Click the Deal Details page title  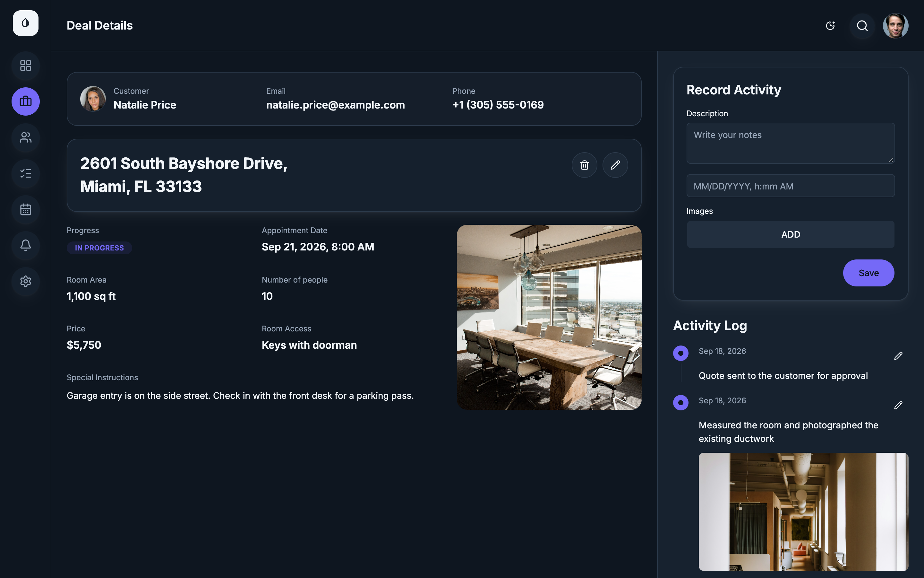pos(100,26)
